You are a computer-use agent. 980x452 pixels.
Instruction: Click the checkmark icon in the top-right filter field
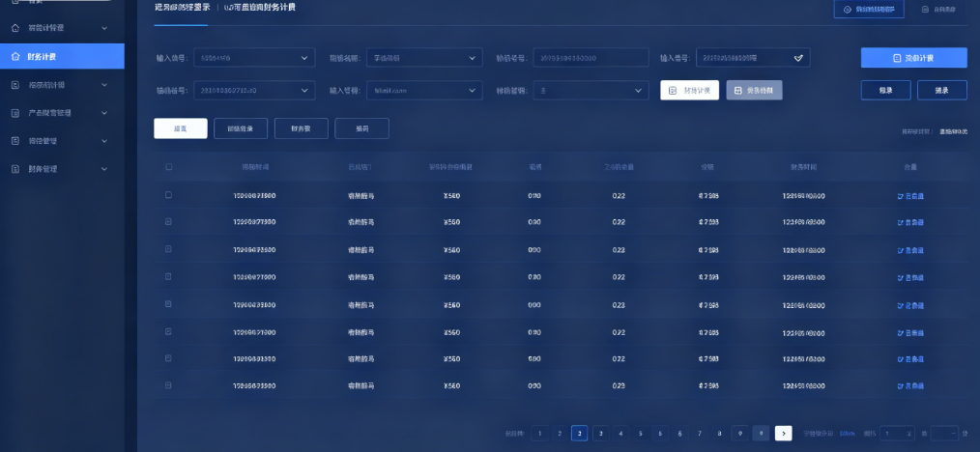coord(798,57)
